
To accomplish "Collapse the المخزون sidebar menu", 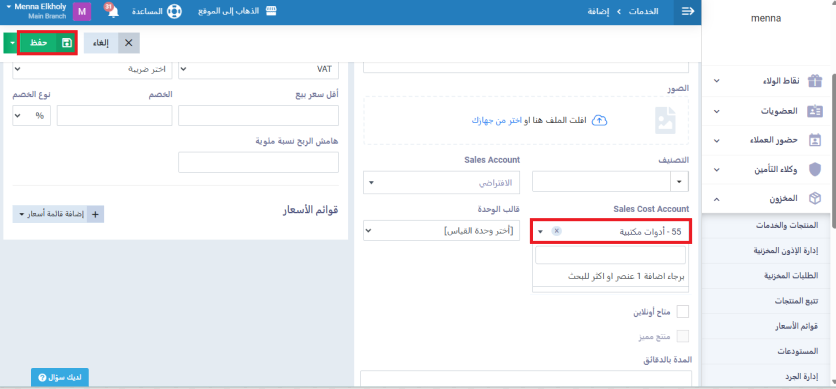I will tap(717, 199).
